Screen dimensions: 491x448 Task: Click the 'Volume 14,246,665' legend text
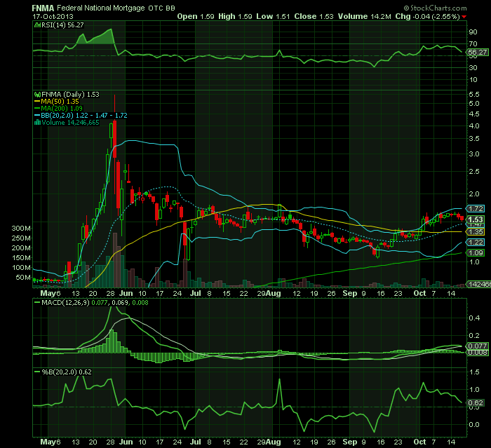tap(70, 123)
